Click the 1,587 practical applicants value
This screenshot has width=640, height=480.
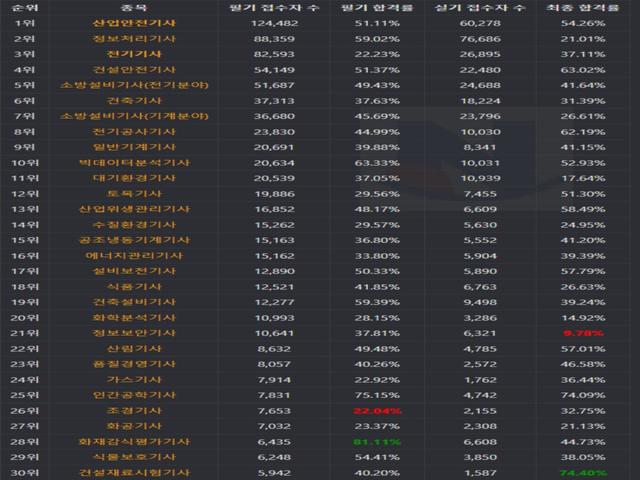[x=480, y=473]
